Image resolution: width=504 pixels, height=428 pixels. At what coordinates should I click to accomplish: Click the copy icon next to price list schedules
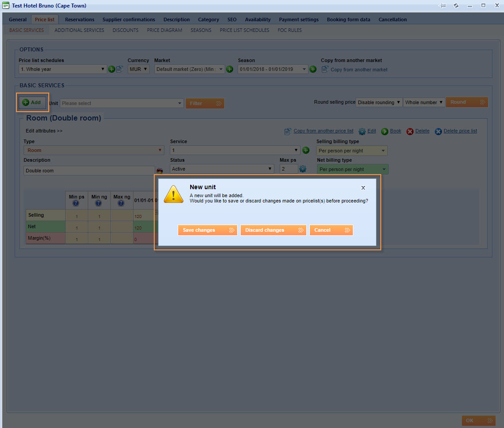(x=120, y=69)
